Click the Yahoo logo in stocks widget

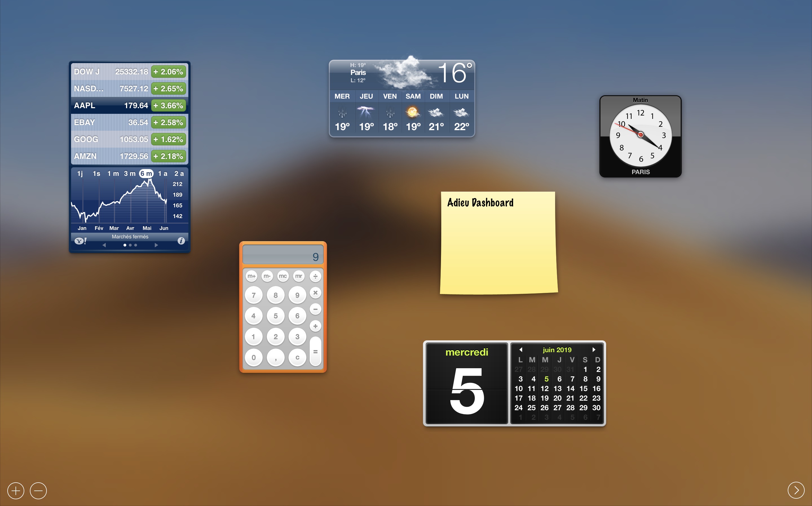pyautogui.click(x=80, y=241)
